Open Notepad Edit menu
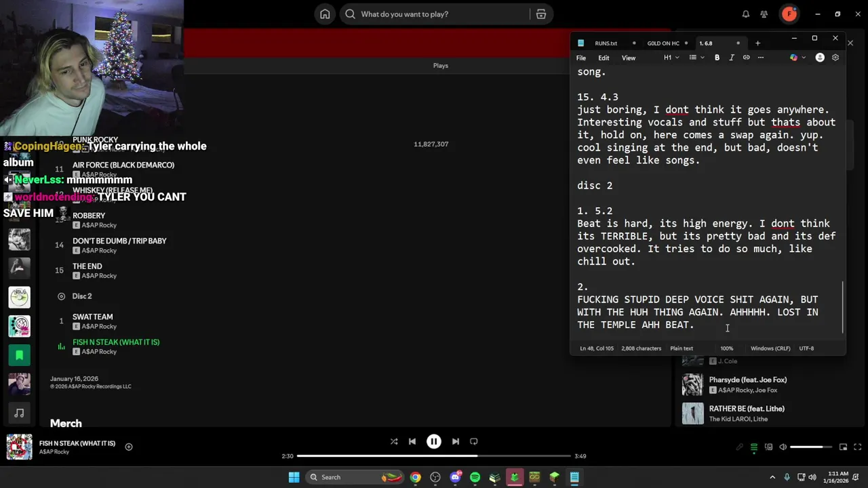Viewport: 868px width, 488px height. point(604,58)
